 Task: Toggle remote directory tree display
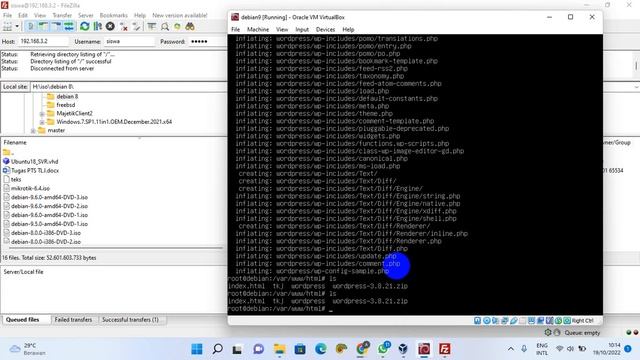pos(56,27)
